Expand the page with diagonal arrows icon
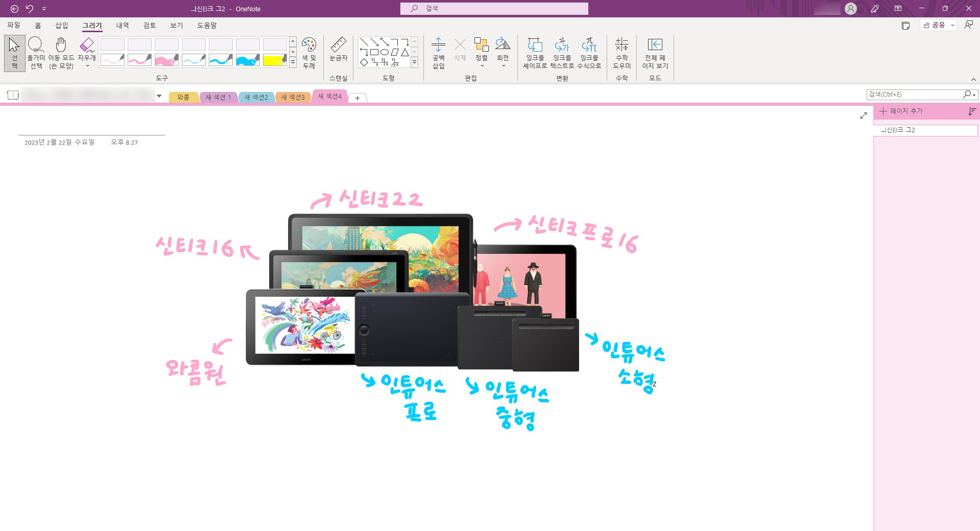This screenshot has height=531, width=980. [x=863, y=116]
